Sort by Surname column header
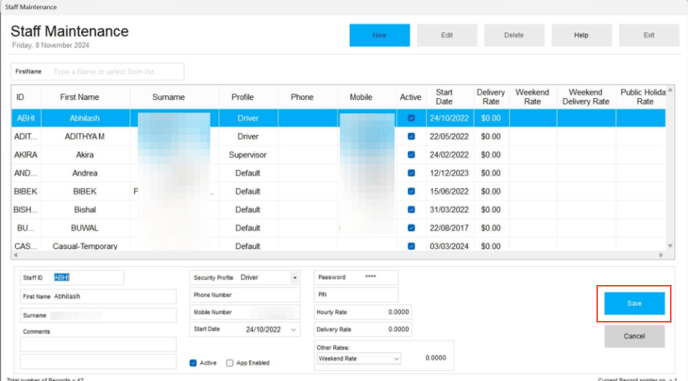This screenshot has height=381, width=688. (168, 97)
